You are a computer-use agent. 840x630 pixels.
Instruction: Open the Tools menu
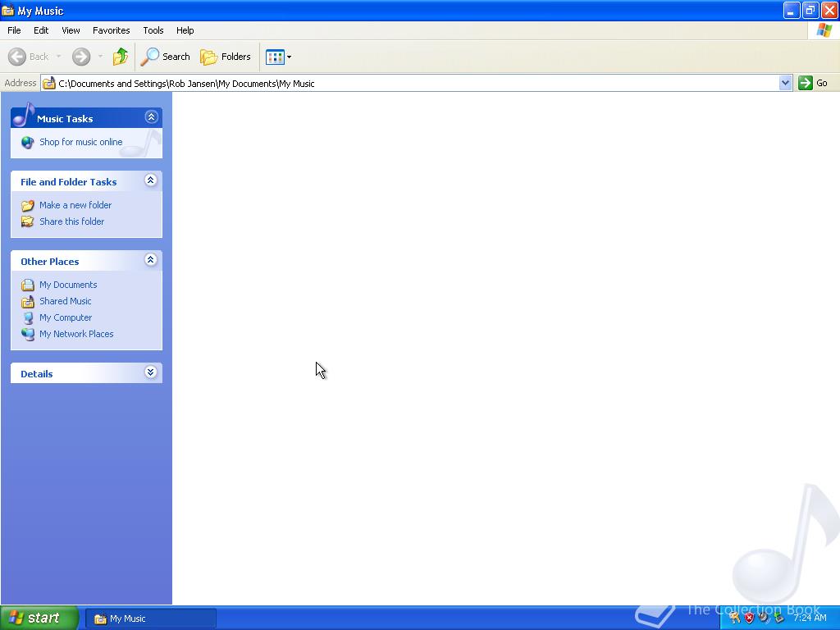[153, 30]
